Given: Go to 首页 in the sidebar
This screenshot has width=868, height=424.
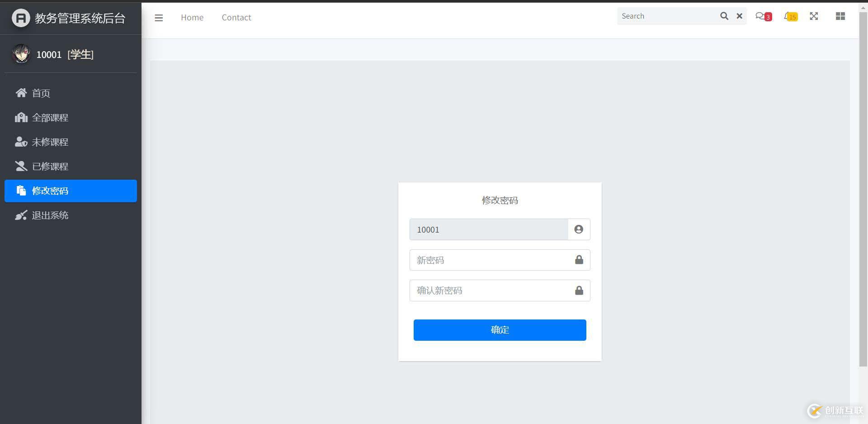Looking at the screenshot, I should (41, 93).
